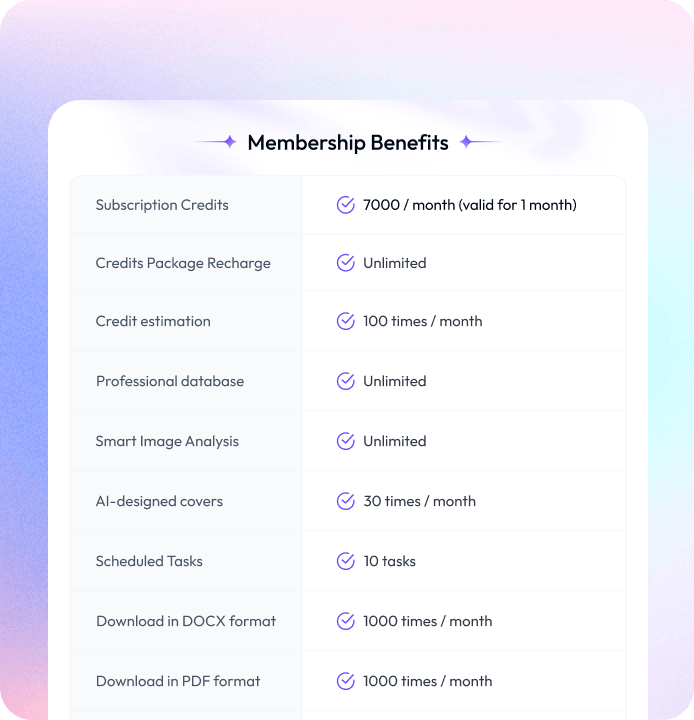Click the AI-designed covers label
The image size is (694, 720).
click(159, 501)
